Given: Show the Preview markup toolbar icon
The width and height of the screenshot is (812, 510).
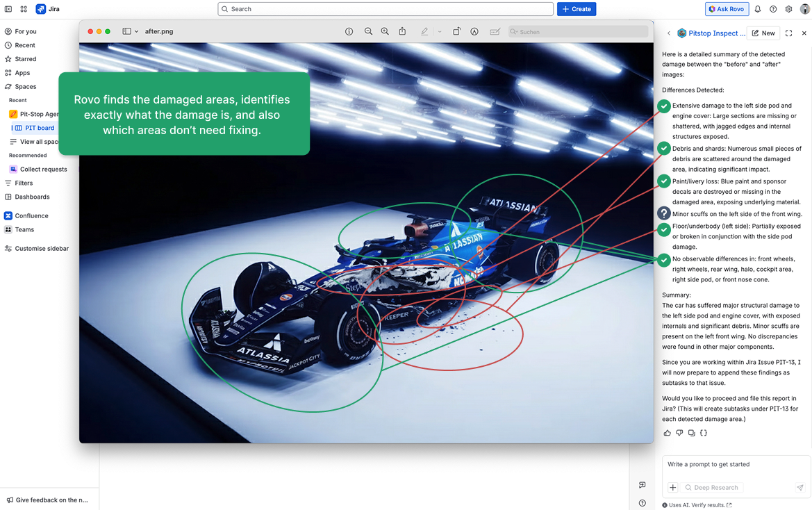Looking at the screenshot, I should (x=474, y=31).
